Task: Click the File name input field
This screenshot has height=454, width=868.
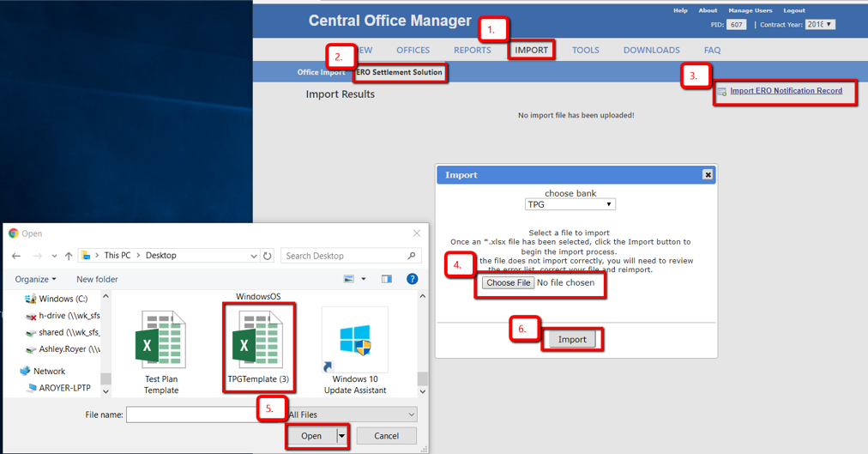Action: (191, 415)
